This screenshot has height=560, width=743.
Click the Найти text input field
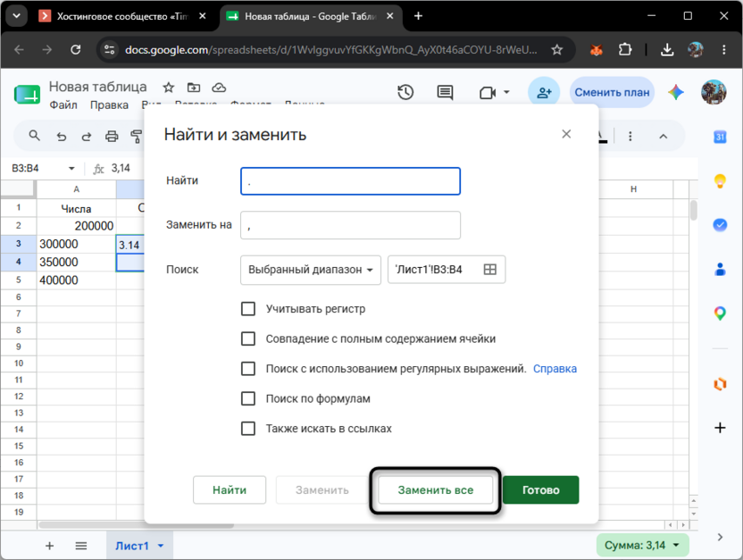[350, 181]
